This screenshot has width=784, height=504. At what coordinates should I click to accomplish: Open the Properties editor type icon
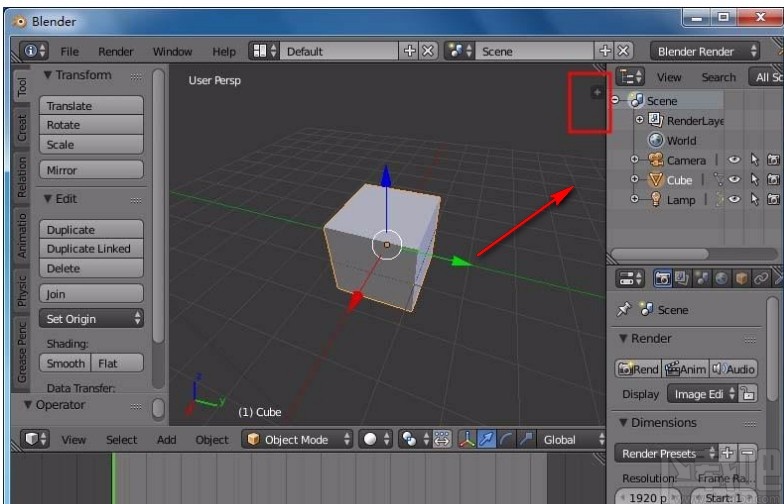[x=630, y=278]
